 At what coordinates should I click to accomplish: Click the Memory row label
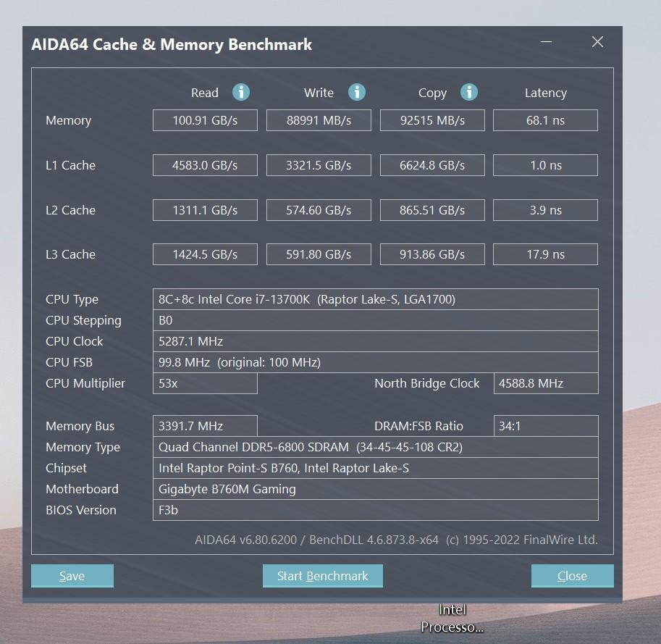pos(68,121)
